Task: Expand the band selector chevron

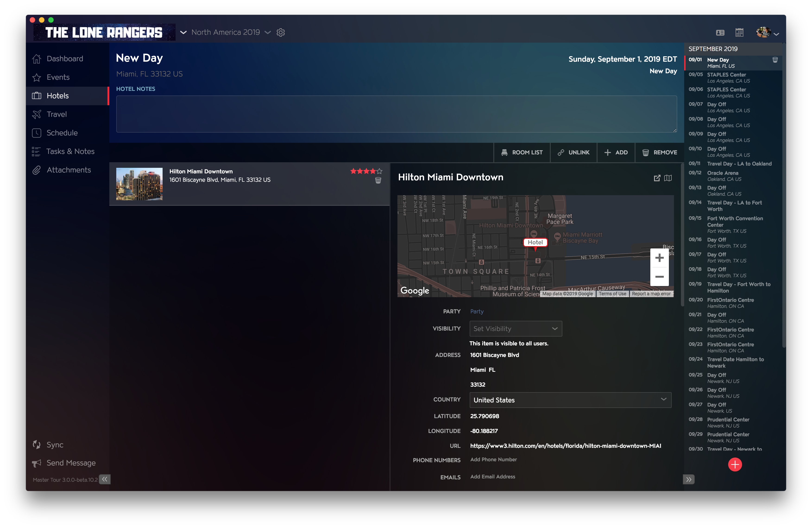Action: [183, 32]
